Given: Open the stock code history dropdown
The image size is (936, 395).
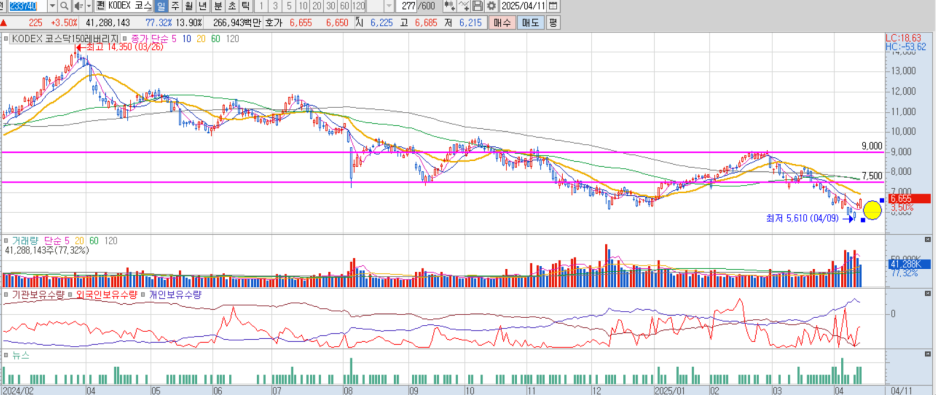Looking at the screenshot, I should [x=52, y=7].
